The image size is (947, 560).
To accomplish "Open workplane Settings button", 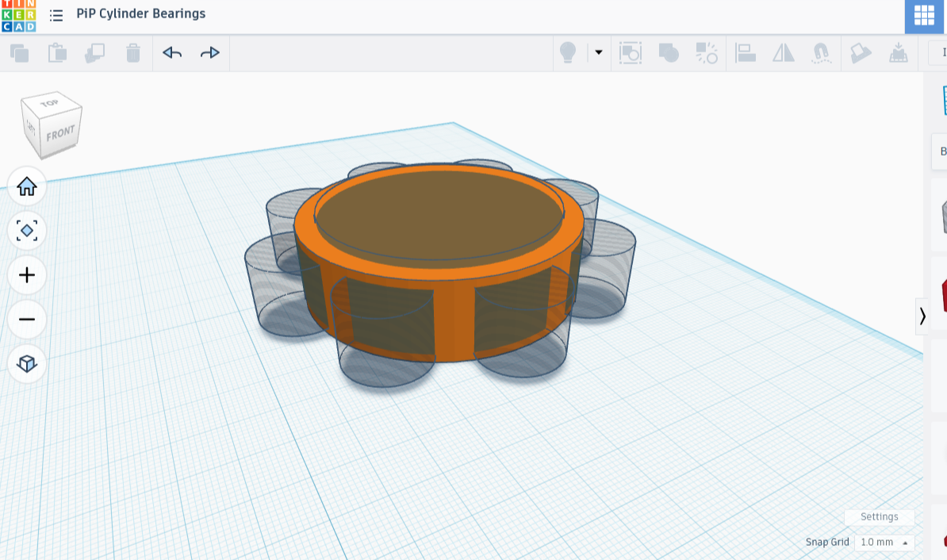I will point(880,517).
